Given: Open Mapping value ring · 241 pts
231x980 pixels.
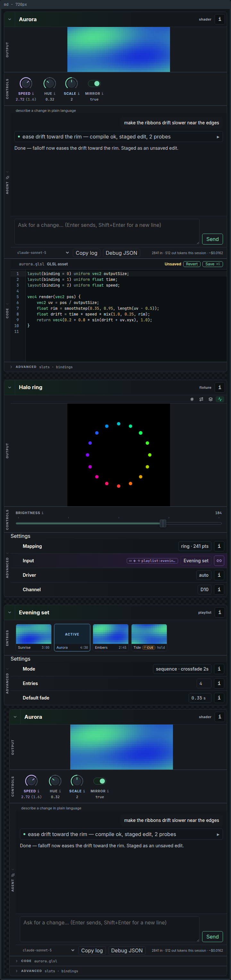Looking at the screenshot, I should pyautogui.click(x=194, y=546).
